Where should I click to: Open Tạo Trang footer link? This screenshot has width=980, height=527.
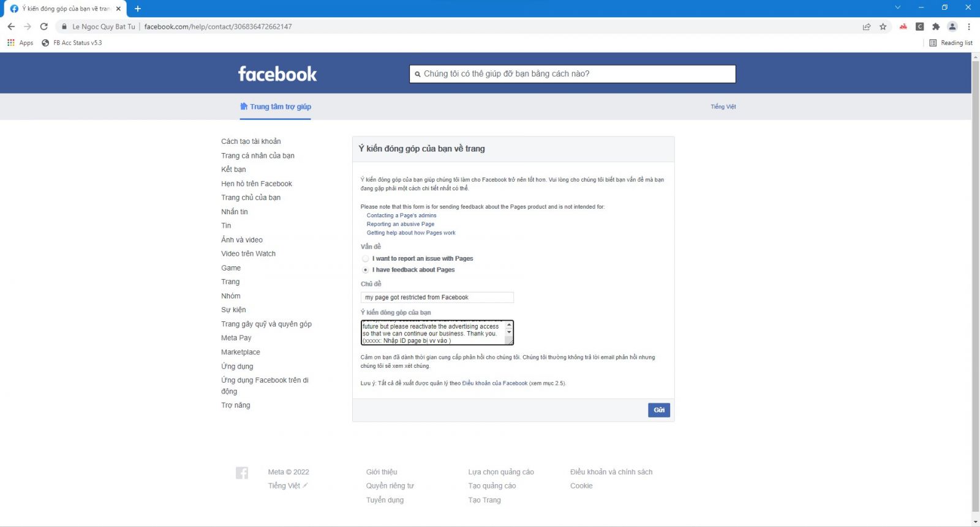pyautogui.click(x=484, y=500)
